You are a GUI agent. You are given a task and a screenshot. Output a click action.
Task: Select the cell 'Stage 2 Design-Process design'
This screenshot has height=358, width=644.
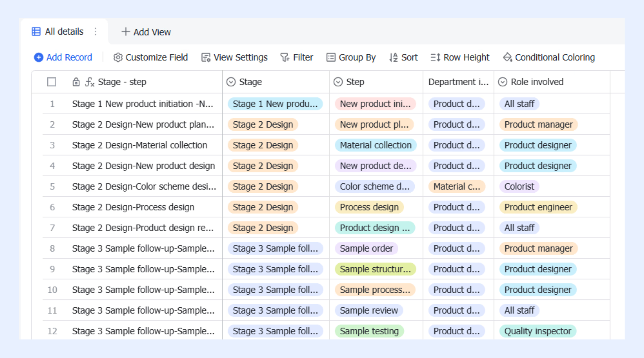pyautogui.click(x=133, y=207)
